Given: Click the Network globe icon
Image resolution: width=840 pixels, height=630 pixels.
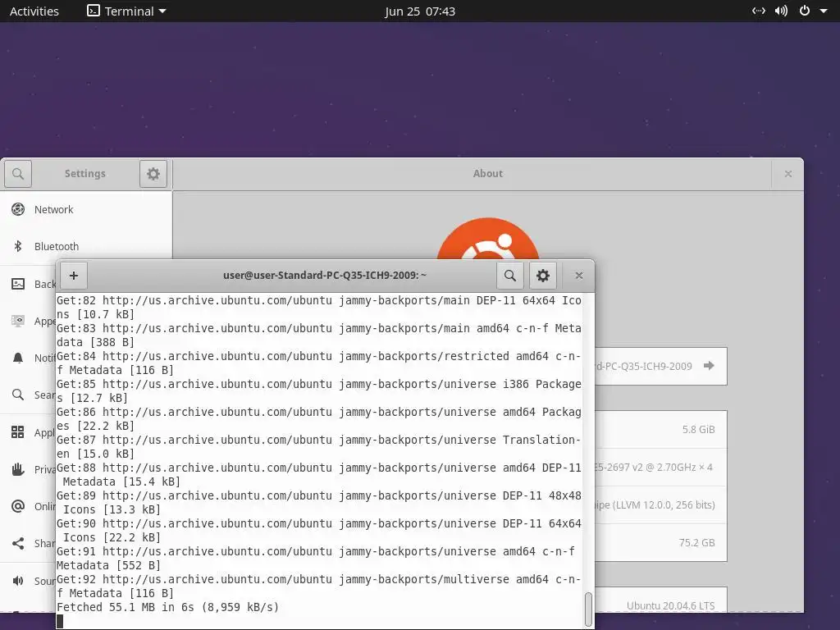Looking at the screenshot, I should 18,209.
